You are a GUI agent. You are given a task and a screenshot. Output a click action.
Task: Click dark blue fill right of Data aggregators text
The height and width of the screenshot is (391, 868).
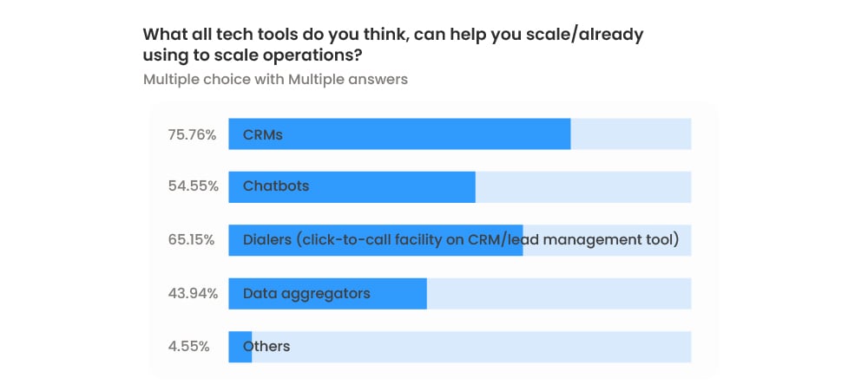(399, 294)
